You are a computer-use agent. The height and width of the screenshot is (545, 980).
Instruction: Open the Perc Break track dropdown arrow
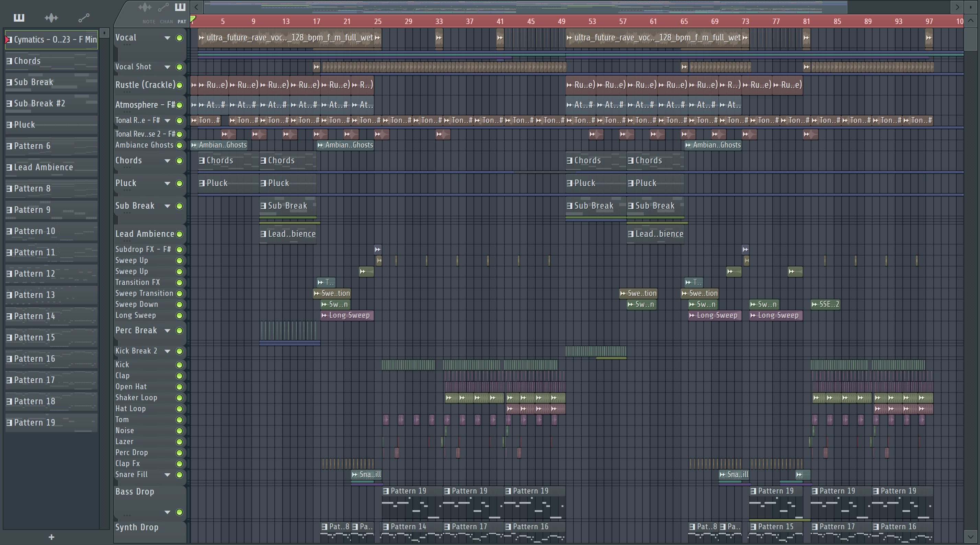[167, 331]
